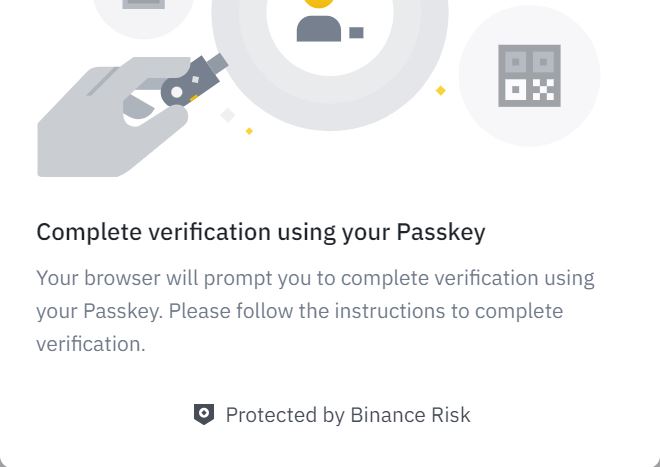
Task: Click the word "verification." ending the paragraph
Action: (91, 344)
